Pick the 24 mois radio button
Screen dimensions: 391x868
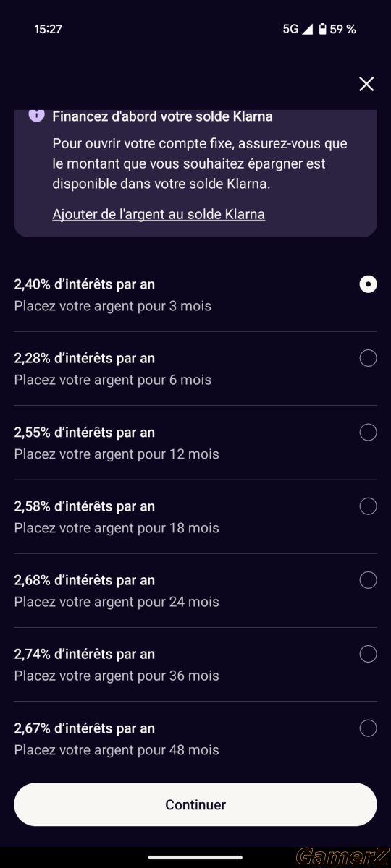point(368,580)
